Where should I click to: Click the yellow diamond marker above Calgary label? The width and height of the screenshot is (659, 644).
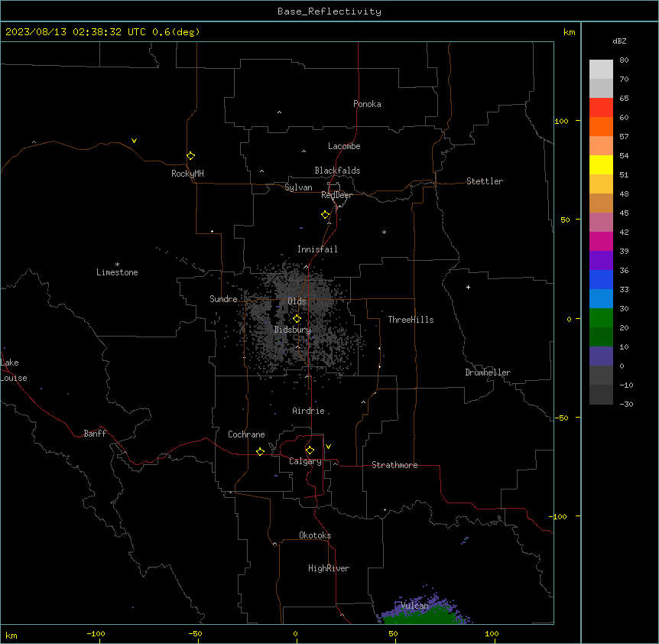tap(310, 450)
